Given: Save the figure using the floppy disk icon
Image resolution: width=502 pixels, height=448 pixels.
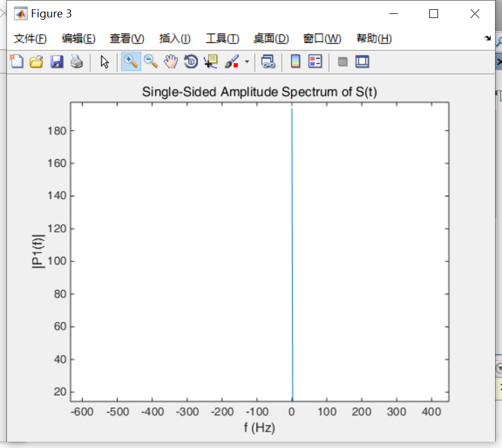Looking at the screenshot, I should pos(56,62).
